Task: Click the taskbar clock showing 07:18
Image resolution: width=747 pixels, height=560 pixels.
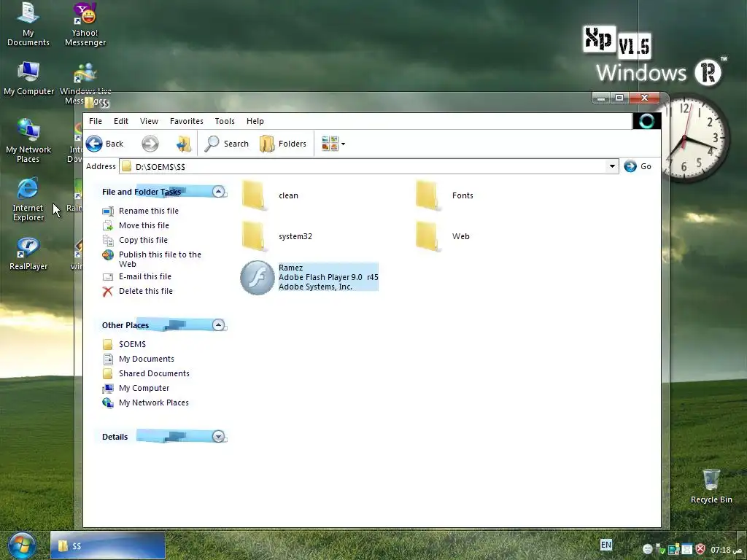Action: [720, 550]
